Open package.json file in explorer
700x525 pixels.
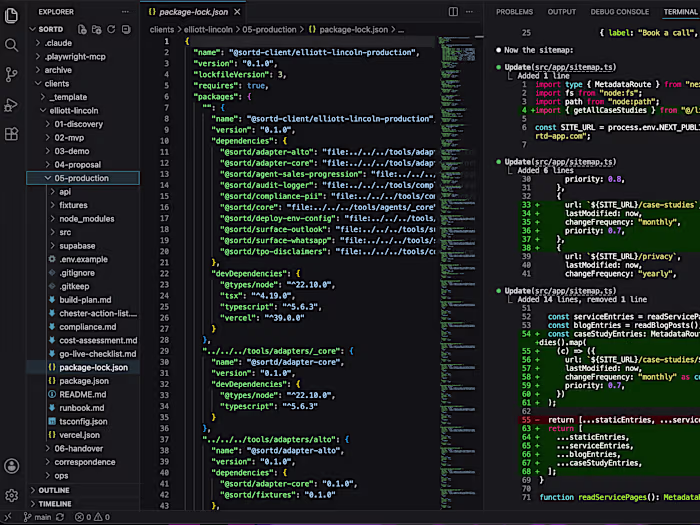[x=83, y=381]
